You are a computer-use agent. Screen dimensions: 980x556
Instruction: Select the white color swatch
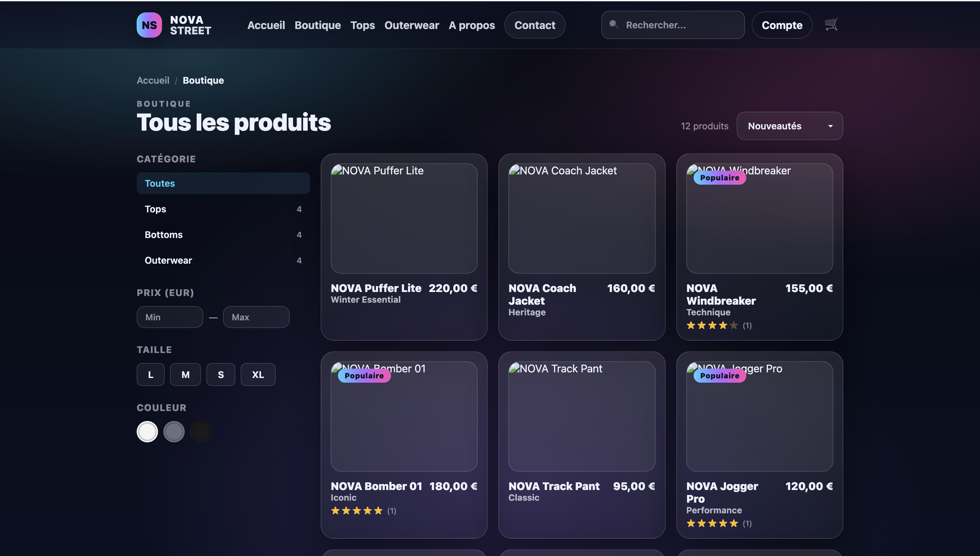(x=147, y=432)
